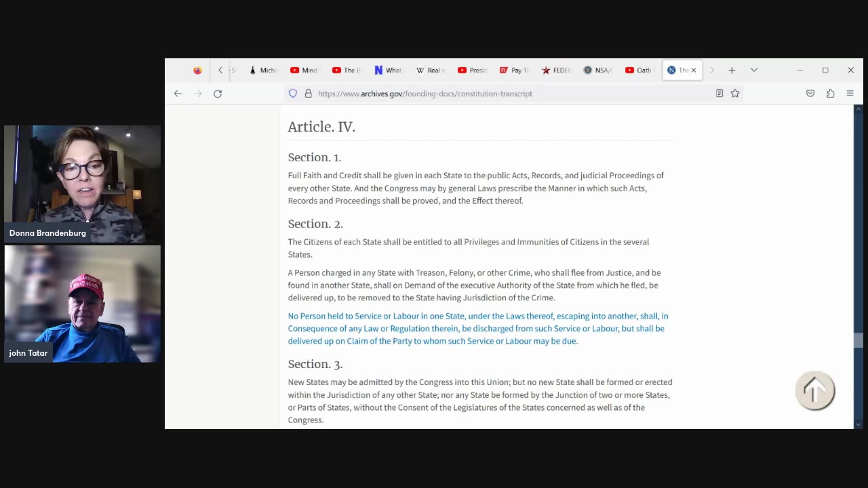The image size is (868, 488).
Task: Click the 'Section. 1.' heading
Action: click(x=315, y=157)
